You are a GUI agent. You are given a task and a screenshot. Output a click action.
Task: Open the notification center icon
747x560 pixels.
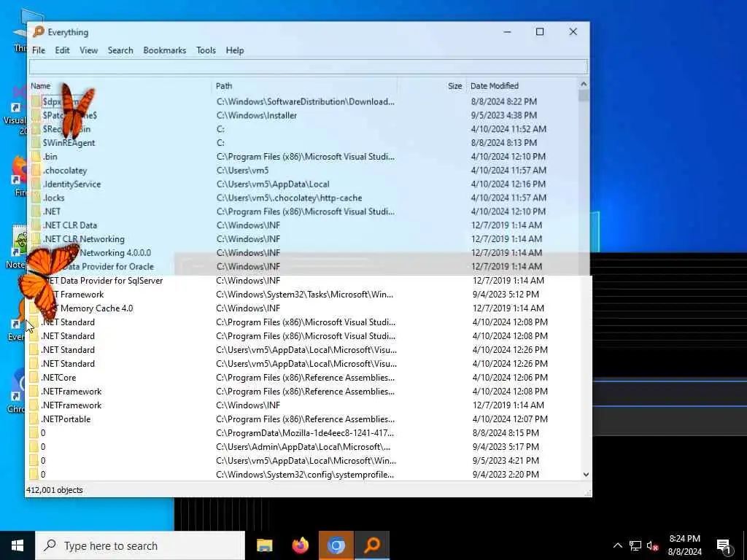724,546
